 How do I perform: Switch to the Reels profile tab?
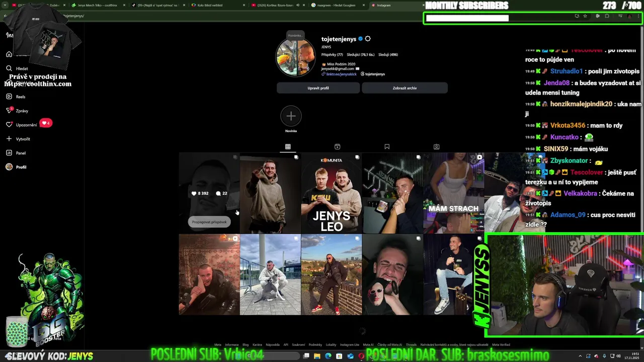(x=337, y=147)
